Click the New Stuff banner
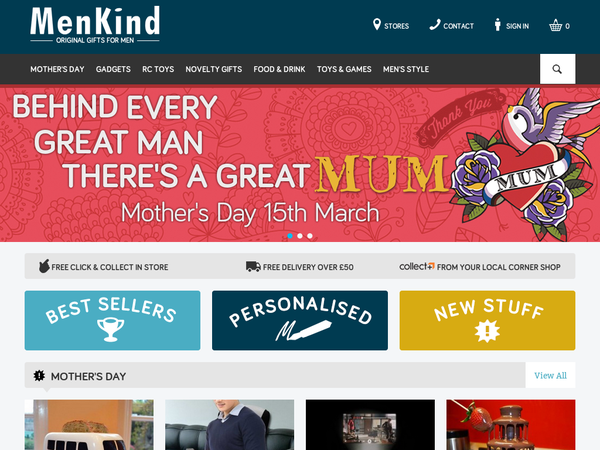 pos(488,320)
